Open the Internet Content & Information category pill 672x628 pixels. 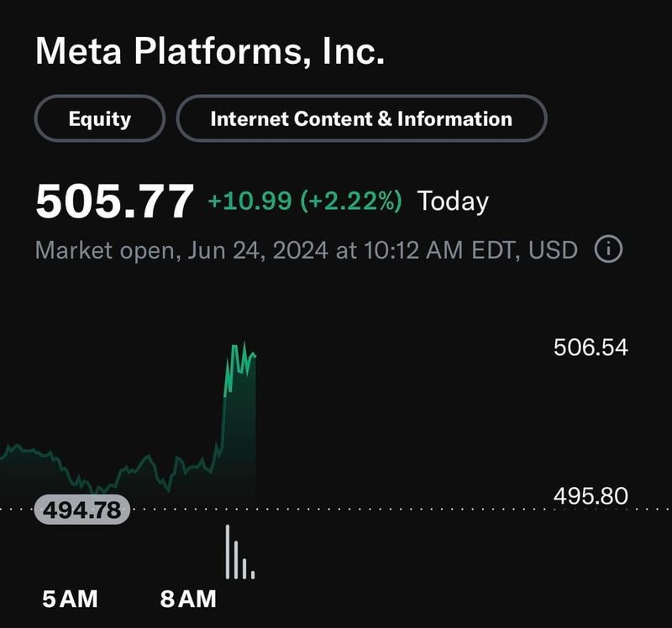(361, 118)
